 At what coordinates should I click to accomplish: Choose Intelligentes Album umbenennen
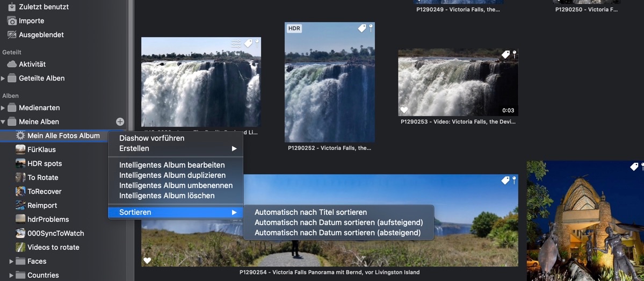coord(176,186)
